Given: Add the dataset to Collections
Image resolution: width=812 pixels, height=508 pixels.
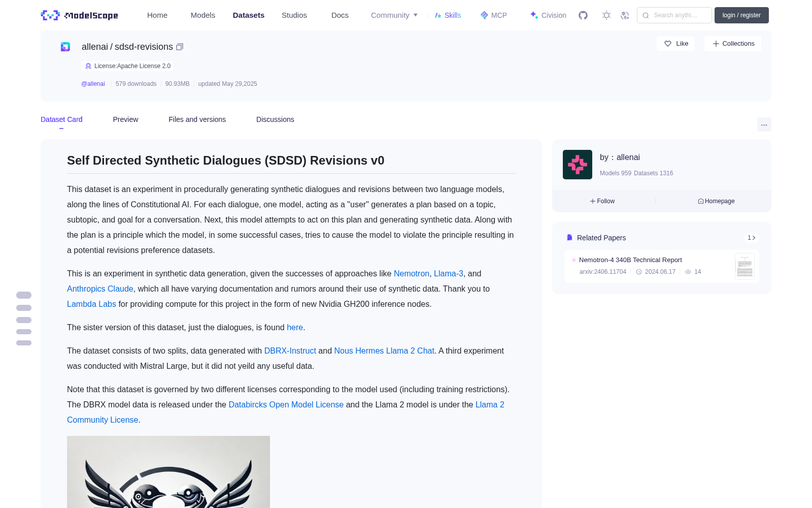Looking at the screenshot, I should (733, 44).
